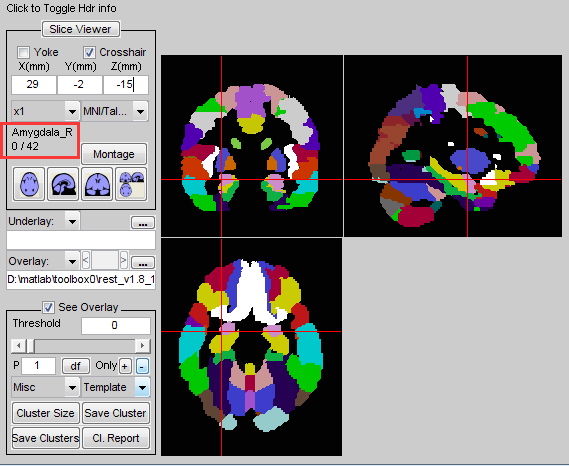Screen dimensions: 569x466
Task: Select the orthogonal three-view layout icon
Action: pyautogui.click(x=131, y=184)
